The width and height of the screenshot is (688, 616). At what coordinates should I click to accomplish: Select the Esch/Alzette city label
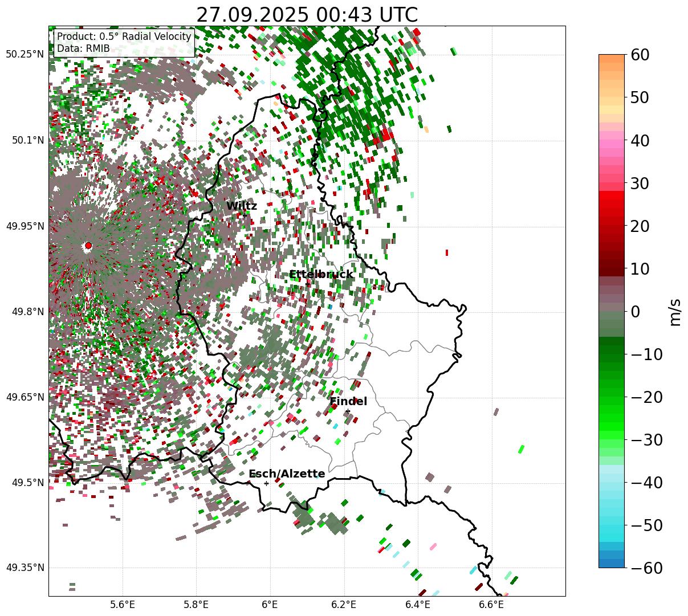287,474
